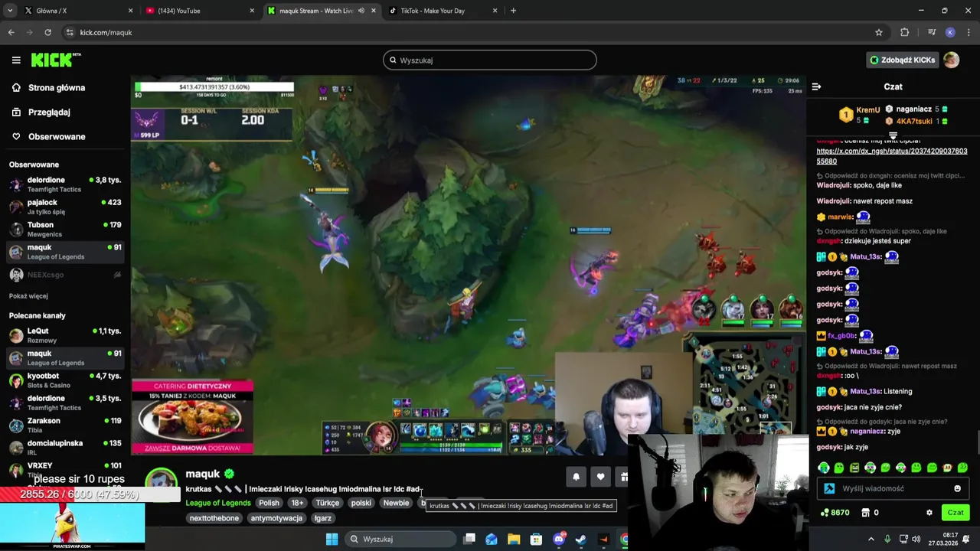Screen dimensions: 980x551
Task: Open the Chrome profile K avatar
Action: point(950,32)
